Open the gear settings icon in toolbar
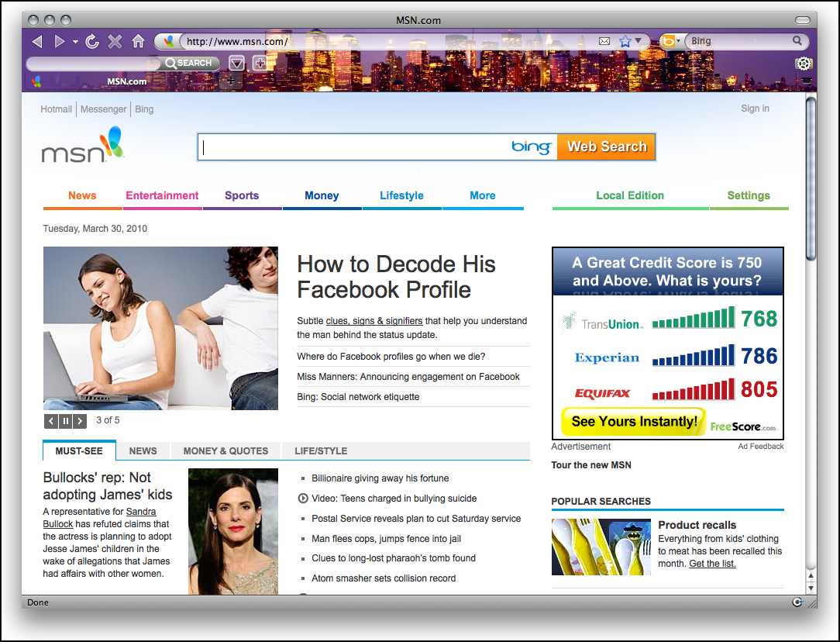This screenshot has width=840, height=642. pyautogui.click(x=804, y=64)
